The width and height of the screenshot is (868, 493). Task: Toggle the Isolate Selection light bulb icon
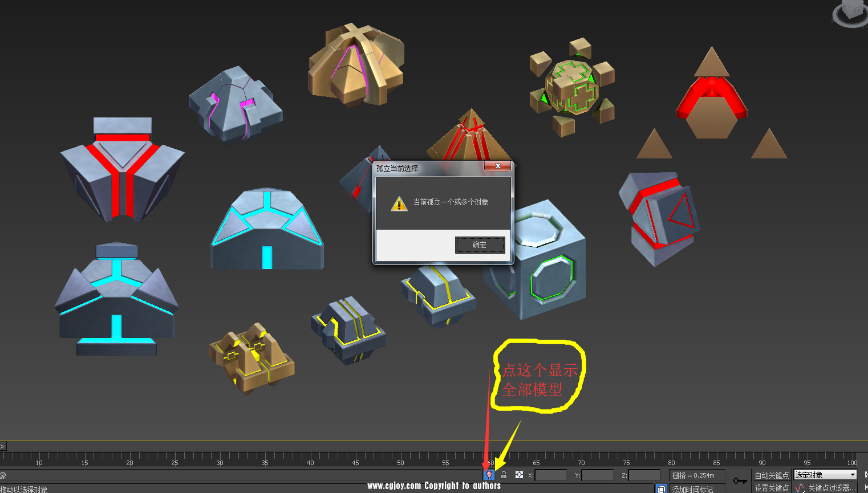[489, 475]
